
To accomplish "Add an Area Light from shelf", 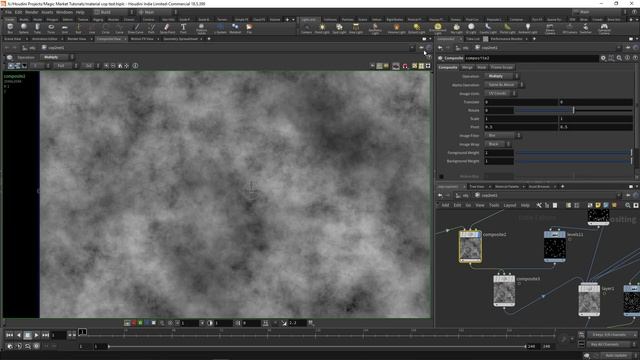I will 356,28.
